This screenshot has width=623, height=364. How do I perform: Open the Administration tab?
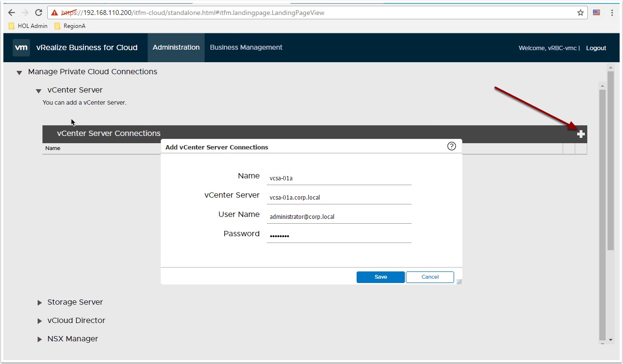[176, 48]
